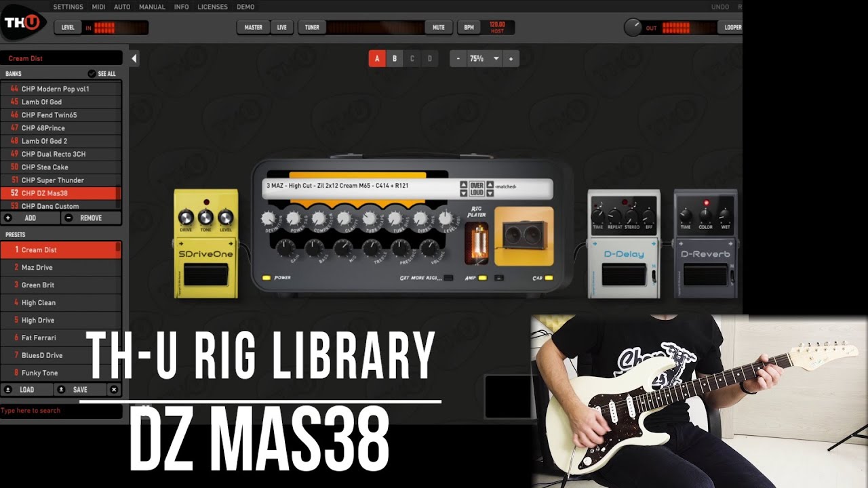
Task: Toggle the AMP LED switch
Action: click(x=482, y=278)
